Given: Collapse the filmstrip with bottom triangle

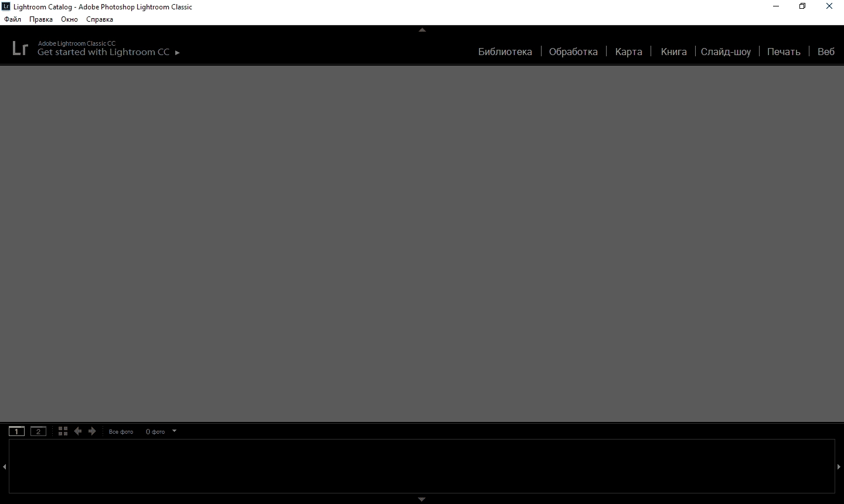Looking at the screenshot, I should (421, 499).
